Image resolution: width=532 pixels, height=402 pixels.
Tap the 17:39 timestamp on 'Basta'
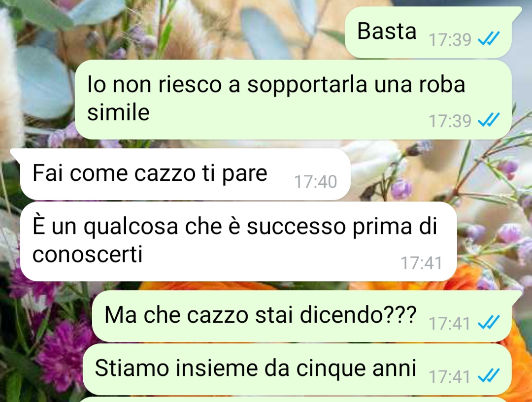[x=450, y=40]
